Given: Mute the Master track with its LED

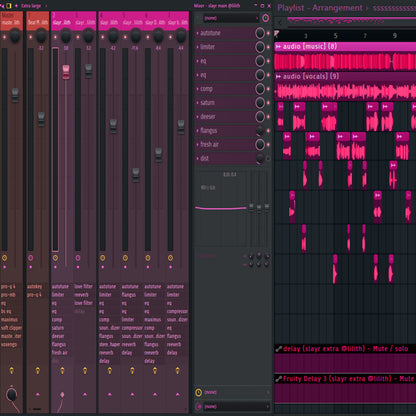Looking at the screenshot, I should point(4,37).
